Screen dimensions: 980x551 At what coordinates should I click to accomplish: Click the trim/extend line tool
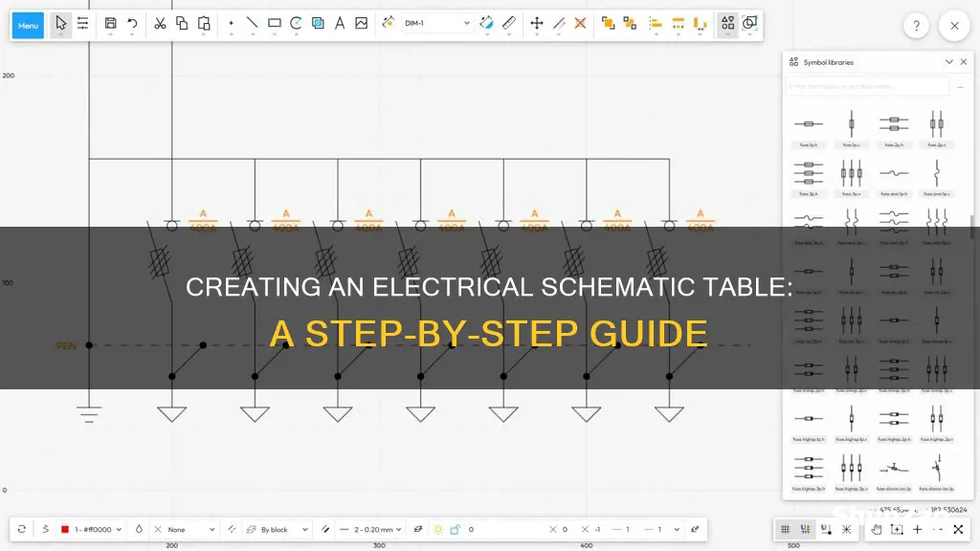click(x=559, y=24)
